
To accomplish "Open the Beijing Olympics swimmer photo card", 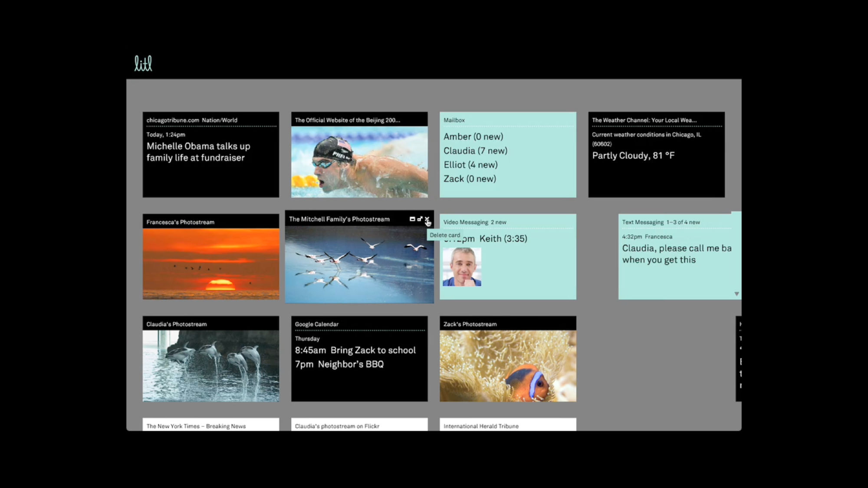I will 359,161.
